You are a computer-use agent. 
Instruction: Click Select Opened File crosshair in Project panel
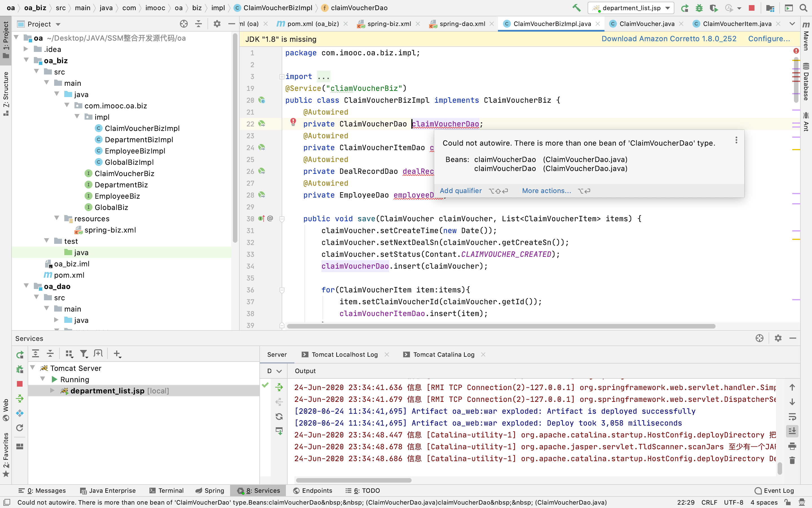[x=184, y=24]
